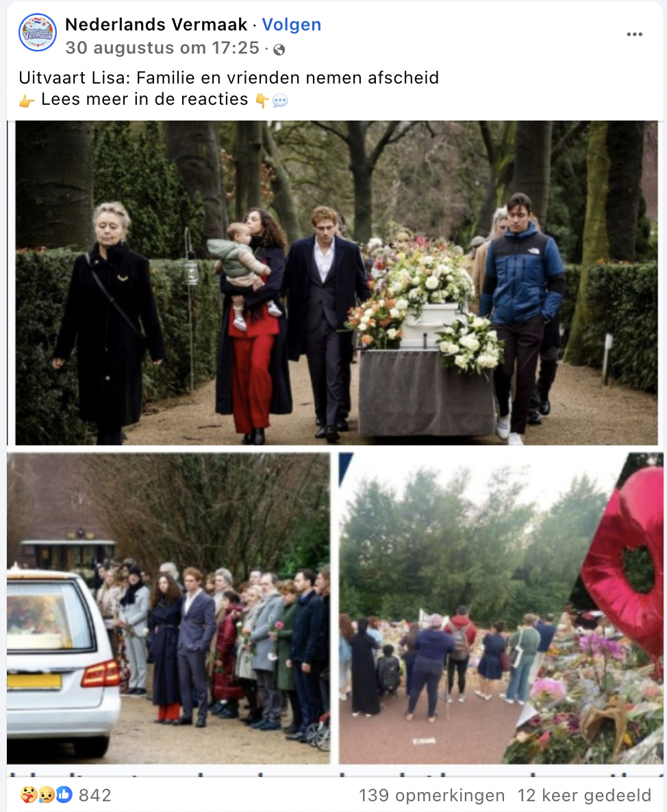
Task: View the 12 keer gedeeld shares list
Action: [584, 796]
